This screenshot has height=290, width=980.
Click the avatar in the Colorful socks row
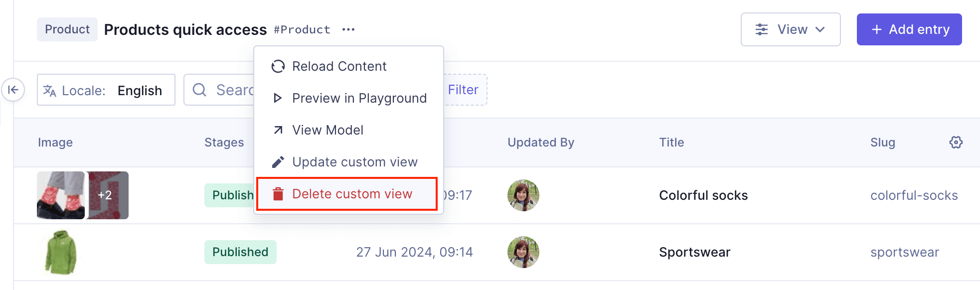(523, 195)
